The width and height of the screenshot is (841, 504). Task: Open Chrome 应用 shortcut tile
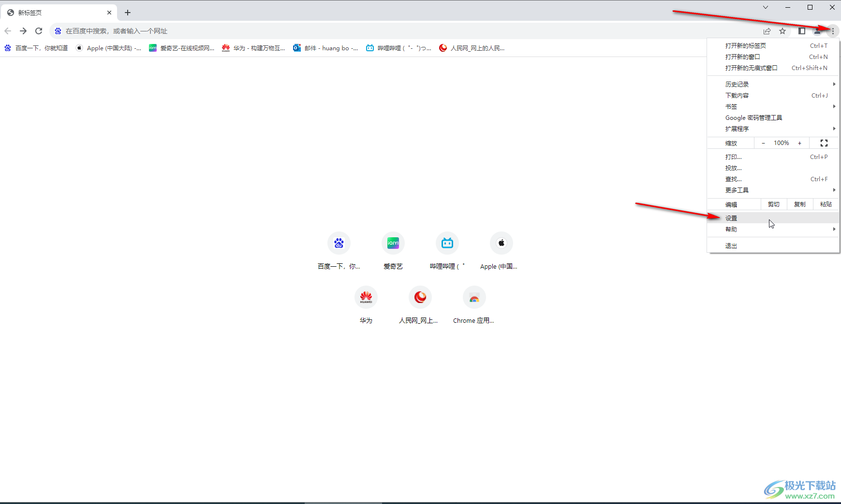474,304
